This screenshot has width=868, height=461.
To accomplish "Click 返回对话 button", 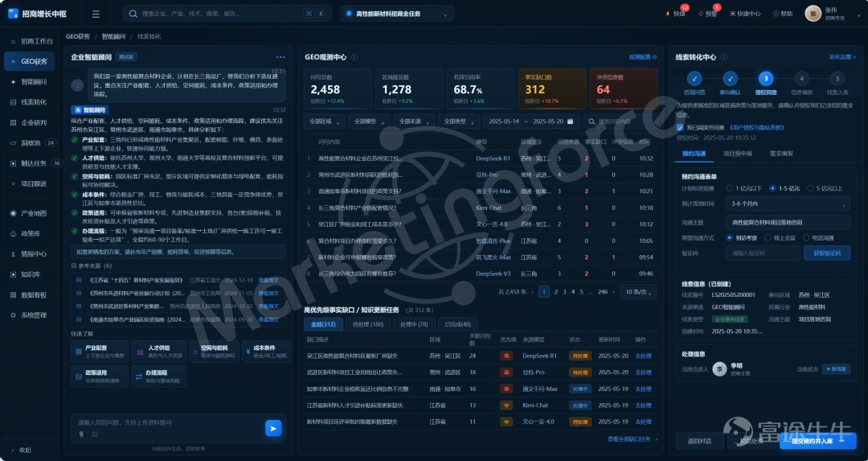I will tap(699, 441).
